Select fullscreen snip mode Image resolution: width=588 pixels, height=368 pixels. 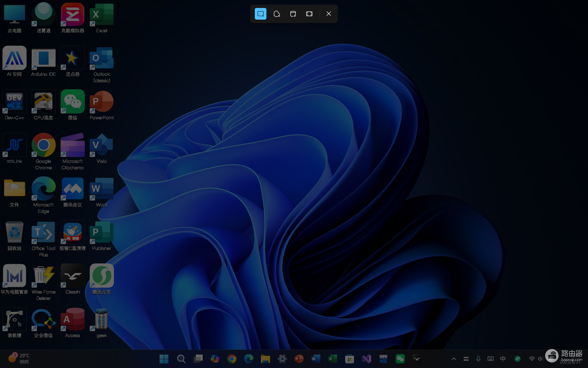[309, 14]
